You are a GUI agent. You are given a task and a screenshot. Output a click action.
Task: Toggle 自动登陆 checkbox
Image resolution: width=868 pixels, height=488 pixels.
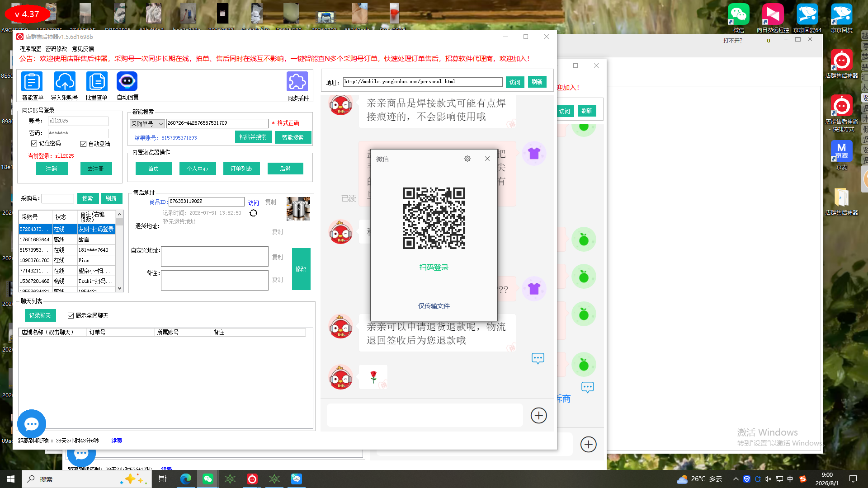[83, 144]
